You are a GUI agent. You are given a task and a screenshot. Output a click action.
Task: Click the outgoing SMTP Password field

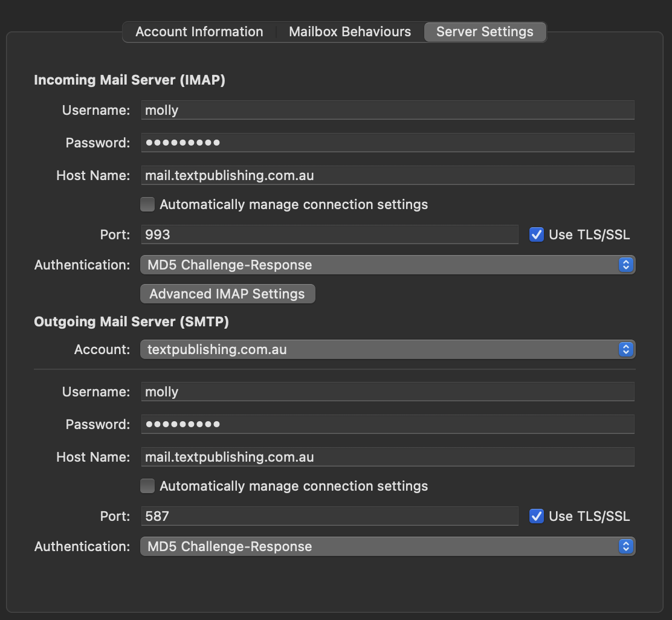(x=387, y=424)
